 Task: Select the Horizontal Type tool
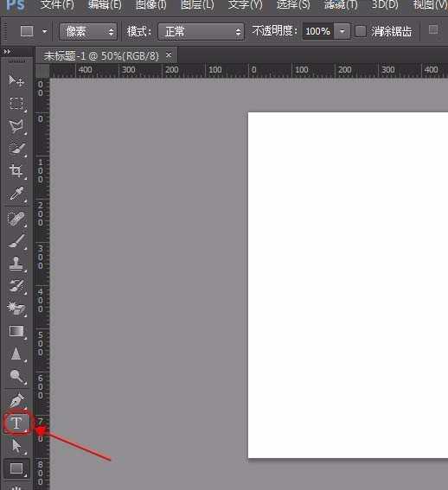pyautogui.click(x=16, y=423)
